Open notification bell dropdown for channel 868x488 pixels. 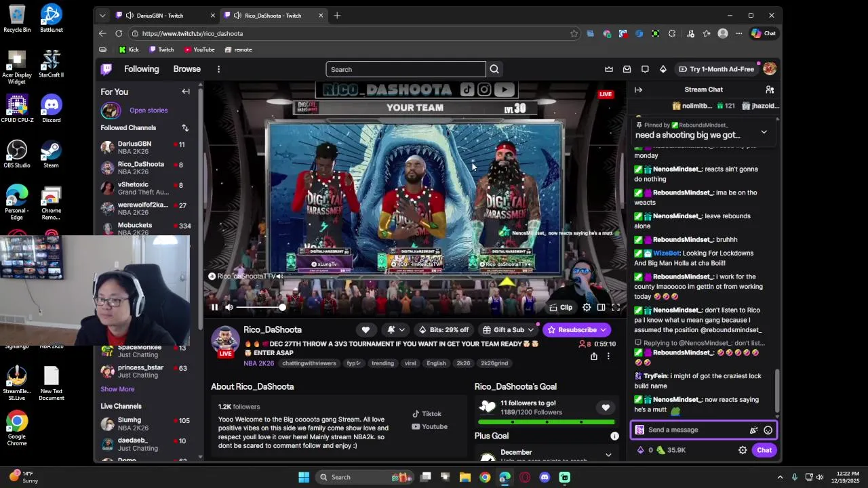395,329
